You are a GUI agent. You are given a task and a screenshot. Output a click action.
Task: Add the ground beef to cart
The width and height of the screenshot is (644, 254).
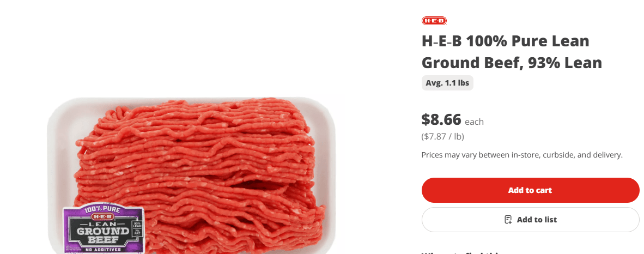point(530,190)
